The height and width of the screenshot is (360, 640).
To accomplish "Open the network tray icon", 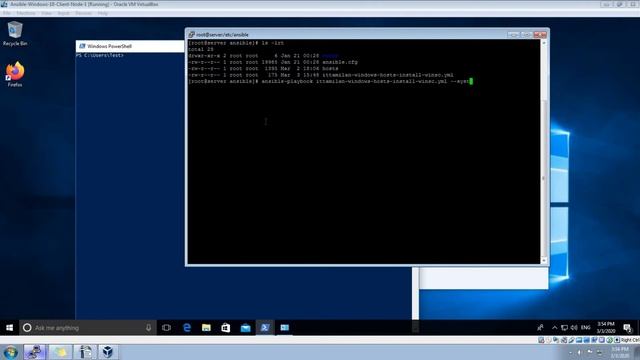I will (564, 328).
